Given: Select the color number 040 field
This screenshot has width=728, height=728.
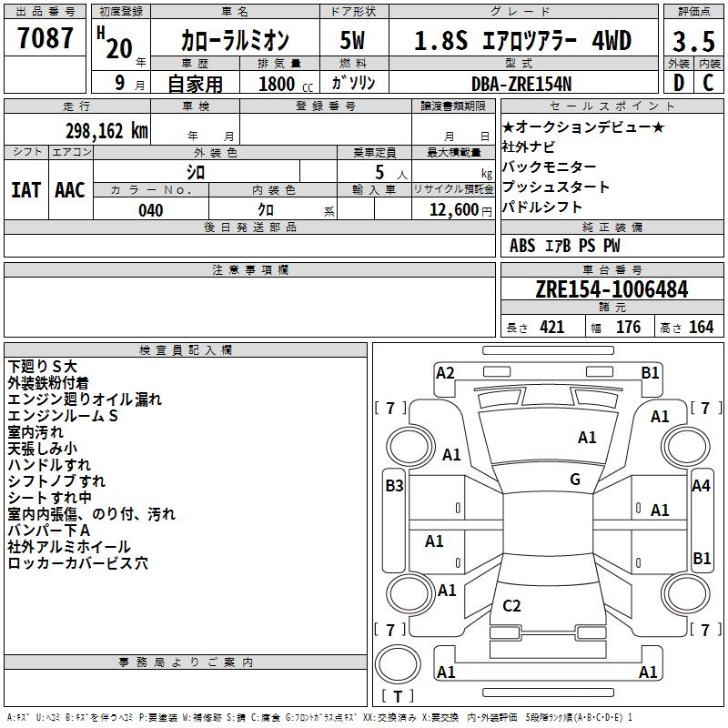Looking at the screenshot, I should coord(151,209).
